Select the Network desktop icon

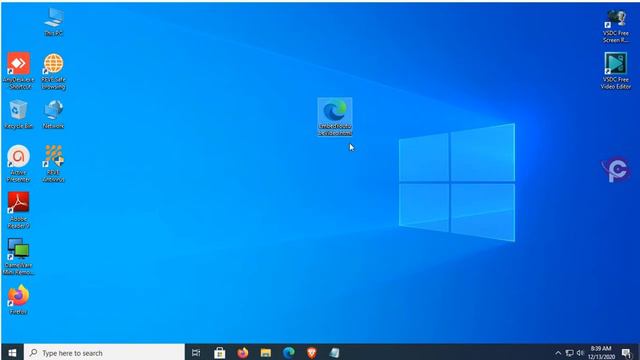pos(53,115)
